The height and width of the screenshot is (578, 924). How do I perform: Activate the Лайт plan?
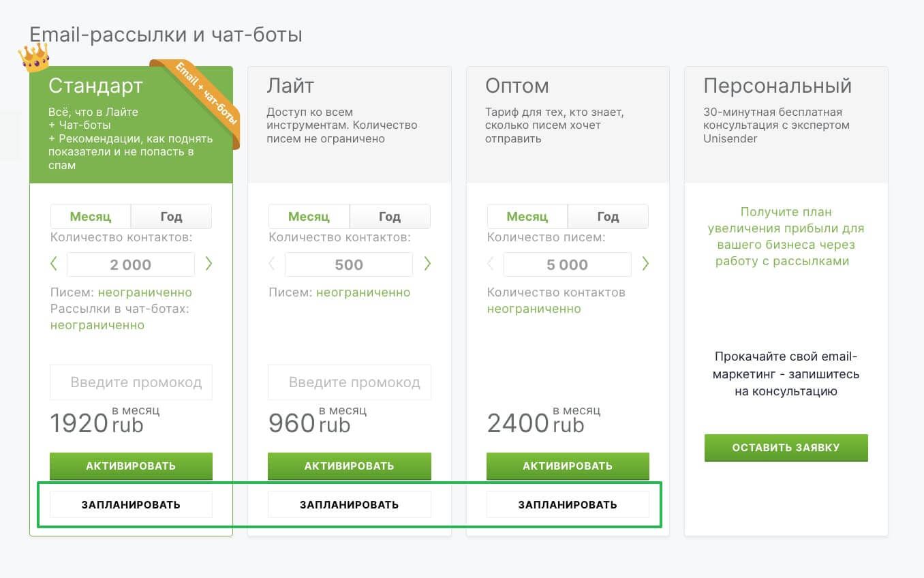[x=350, y=466]
